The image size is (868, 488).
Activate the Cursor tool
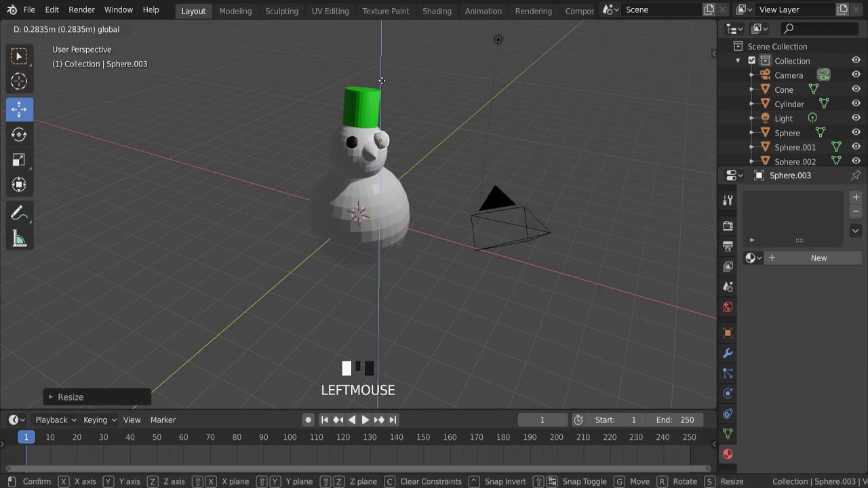(x=19, y=81)
